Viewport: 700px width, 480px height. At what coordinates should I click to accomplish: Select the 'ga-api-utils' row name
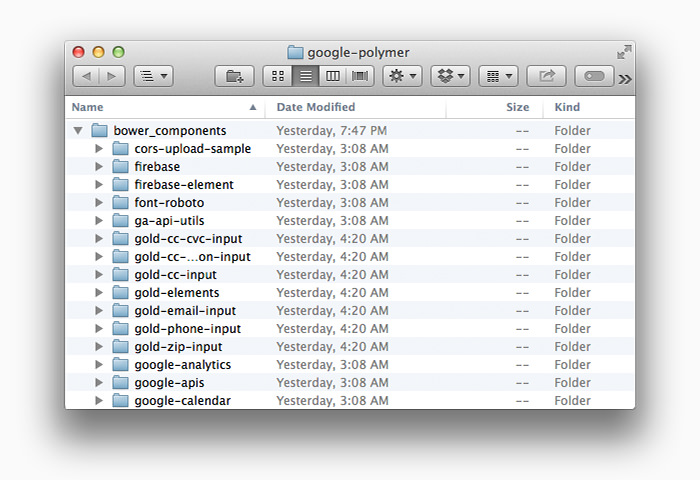[169, 221]
